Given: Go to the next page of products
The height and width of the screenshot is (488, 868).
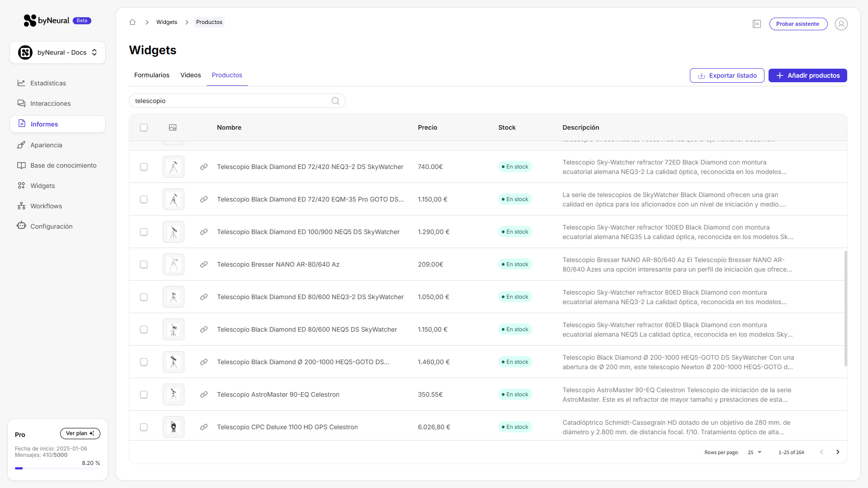Looking at the screenshot, I should [837, 452].
